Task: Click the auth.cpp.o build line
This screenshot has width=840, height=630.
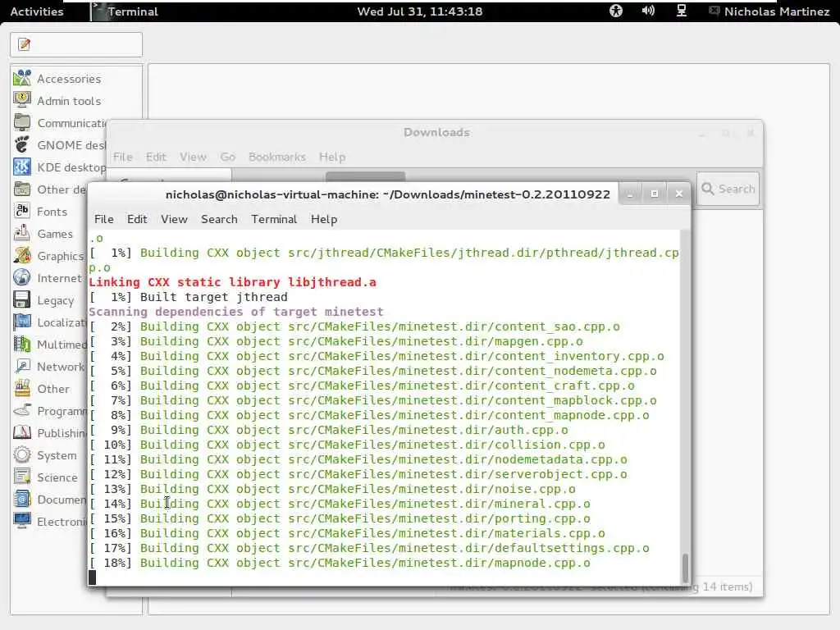Action: click(x=329, y=430)
